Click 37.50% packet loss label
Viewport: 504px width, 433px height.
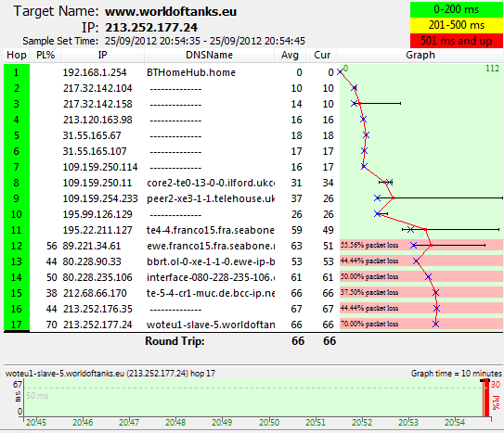point(369,292)
